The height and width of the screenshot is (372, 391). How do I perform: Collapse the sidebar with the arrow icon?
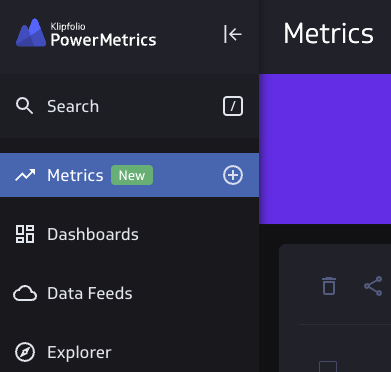233,34
